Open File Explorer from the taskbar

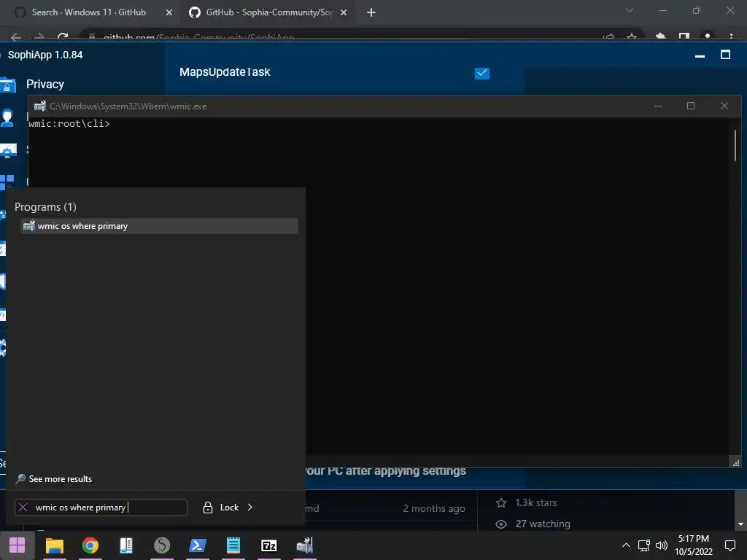coord(54,545)
